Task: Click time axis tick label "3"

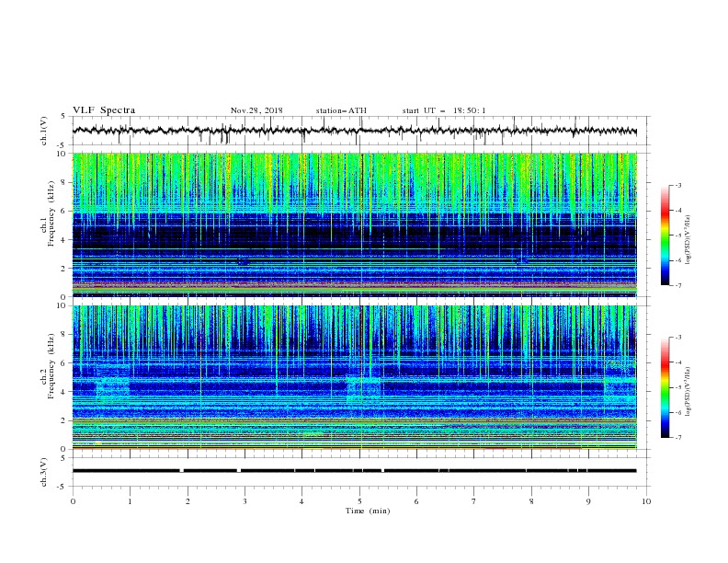Action: click(245, 501)
